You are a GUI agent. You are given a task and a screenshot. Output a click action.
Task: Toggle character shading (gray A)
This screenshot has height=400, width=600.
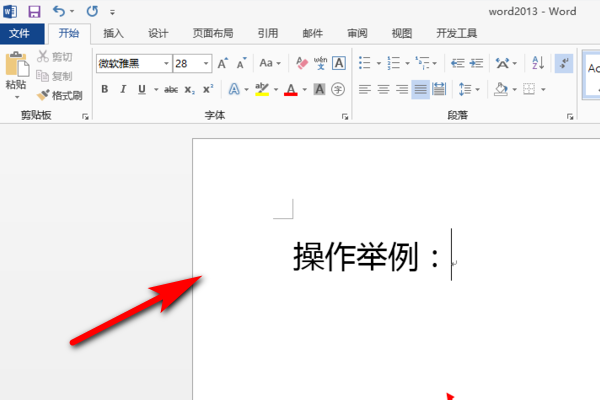(320, 89)
